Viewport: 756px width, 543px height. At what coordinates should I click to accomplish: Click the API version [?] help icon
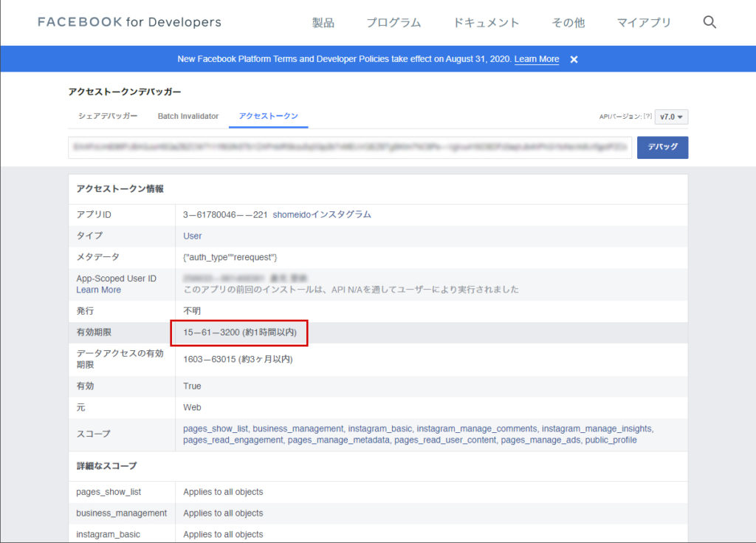coord(647,117)
